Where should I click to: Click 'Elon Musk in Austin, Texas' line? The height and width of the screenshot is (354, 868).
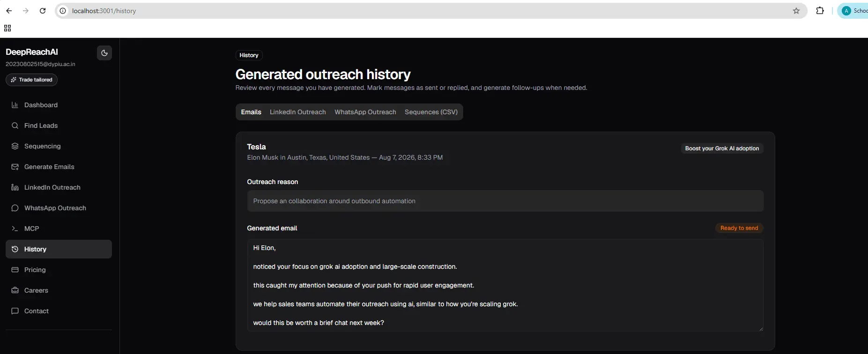click(345, 157)
